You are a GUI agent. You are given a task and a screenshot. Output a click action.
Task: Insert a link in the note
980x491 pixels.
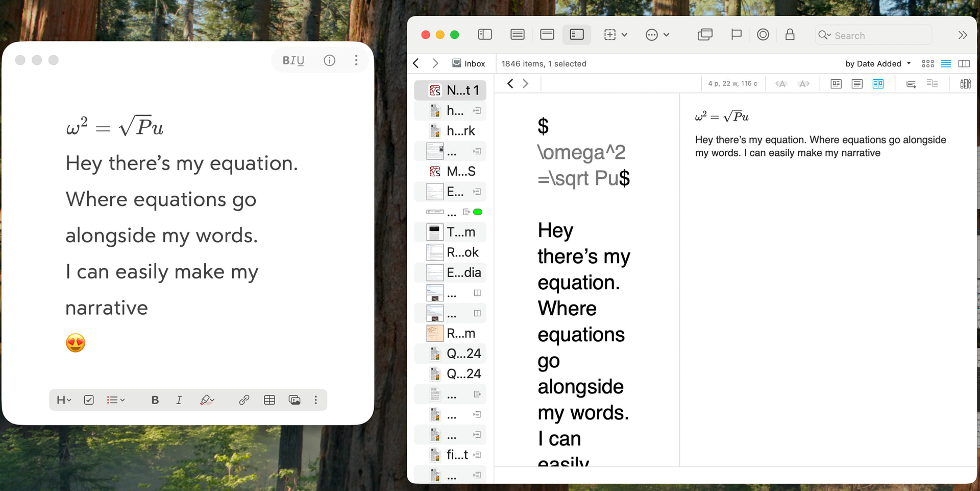(244, 400)
